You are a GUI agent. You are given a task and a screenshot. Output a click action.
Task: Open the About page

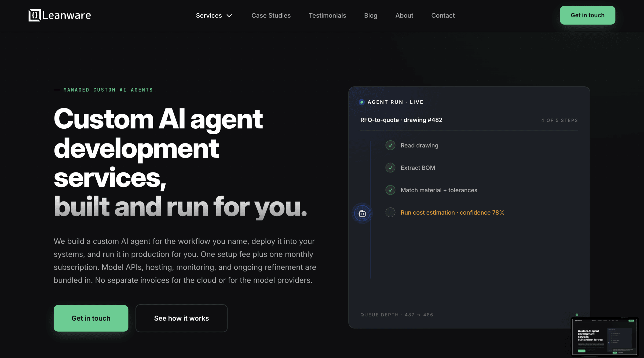(404, 16)
